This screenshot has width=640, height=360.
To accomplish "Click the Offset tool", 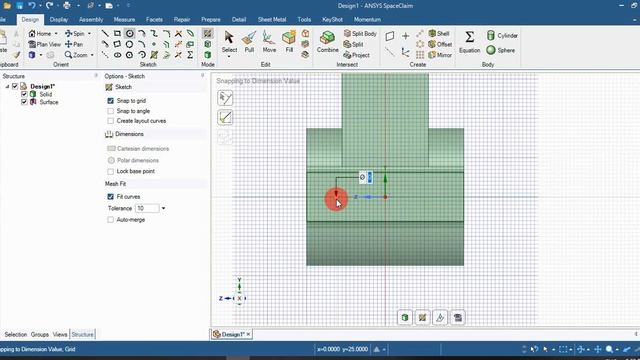I will tap(440, 44).
